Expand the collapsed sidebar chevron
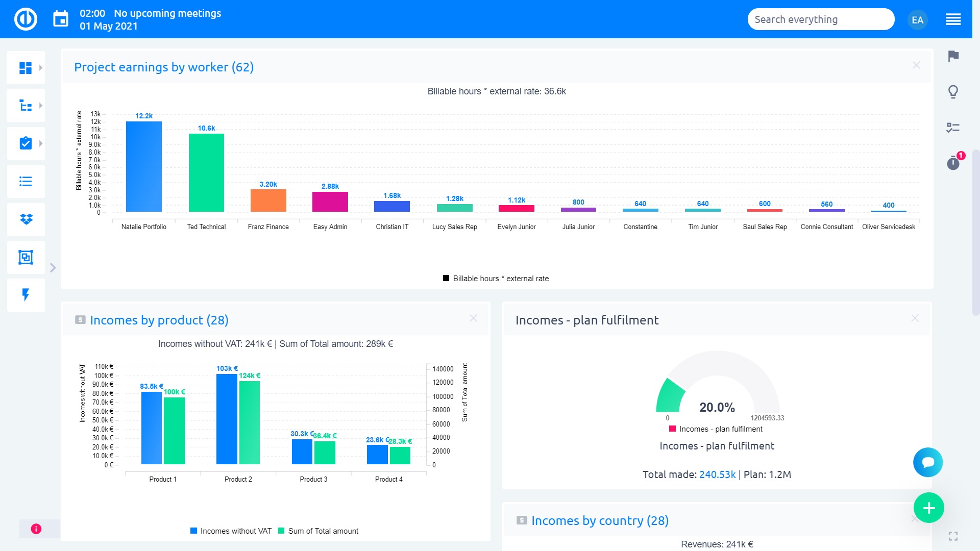 [53, 267]
